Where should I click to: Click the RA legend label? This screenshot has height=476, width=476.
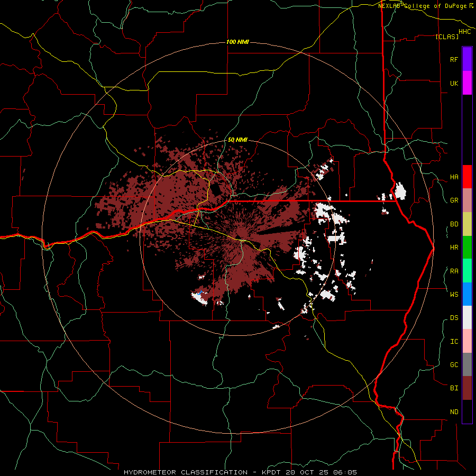[x=454, y=271]
